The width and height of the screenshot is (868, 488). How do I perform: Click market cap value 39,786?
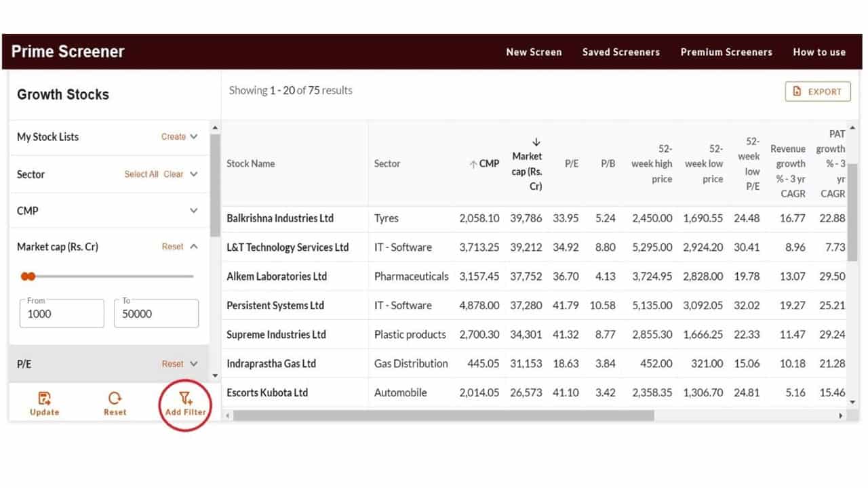pyautogui.click(x=526, y=218)
